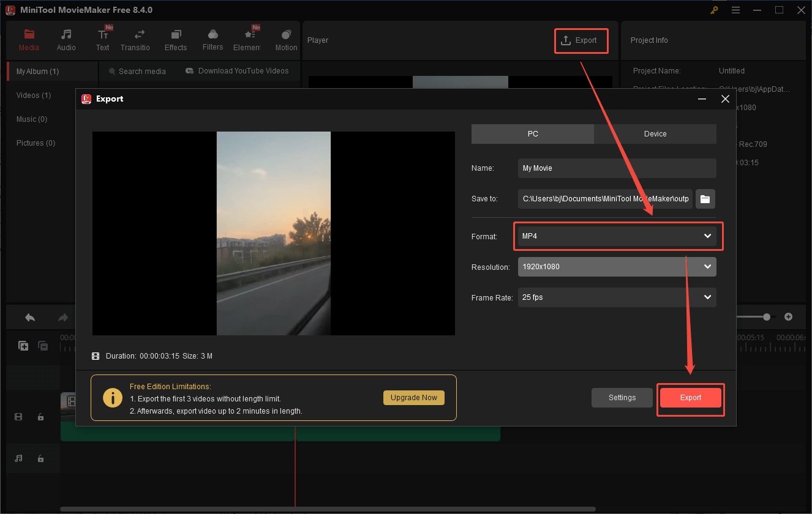Open the Media panel
The height and width of the screenshot is (514, 812).
click(x=29, y=39)
